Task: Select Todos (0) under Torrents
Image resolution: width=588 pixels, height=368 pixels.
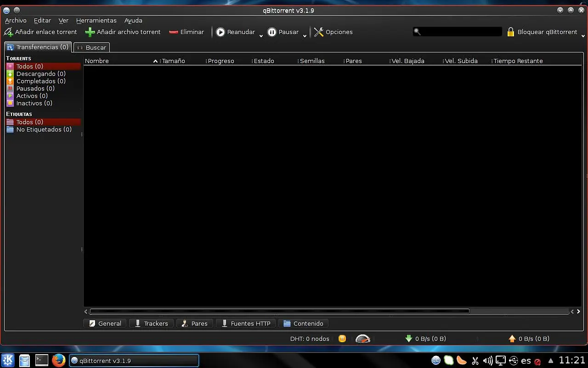Action: (43, 66)
